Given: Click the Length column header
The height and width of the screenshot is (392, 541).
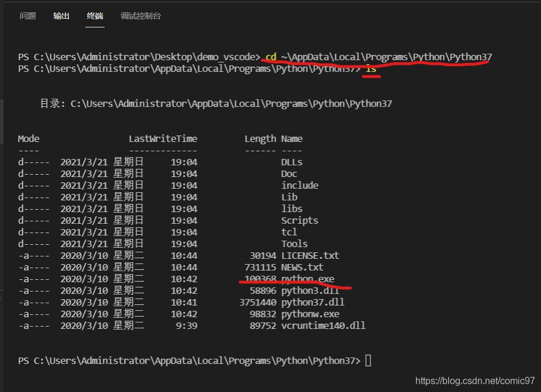Looking at the screenshot, I should [260, 139].
